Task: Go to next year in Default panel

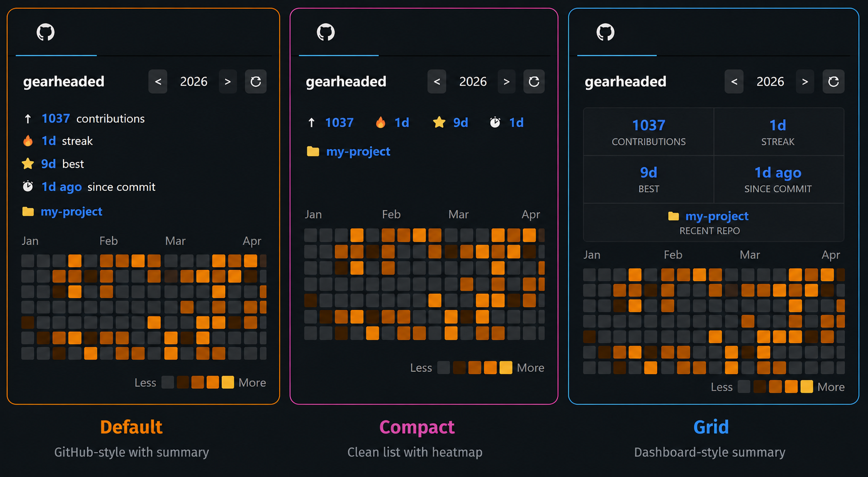Action: tap(228, 82)
